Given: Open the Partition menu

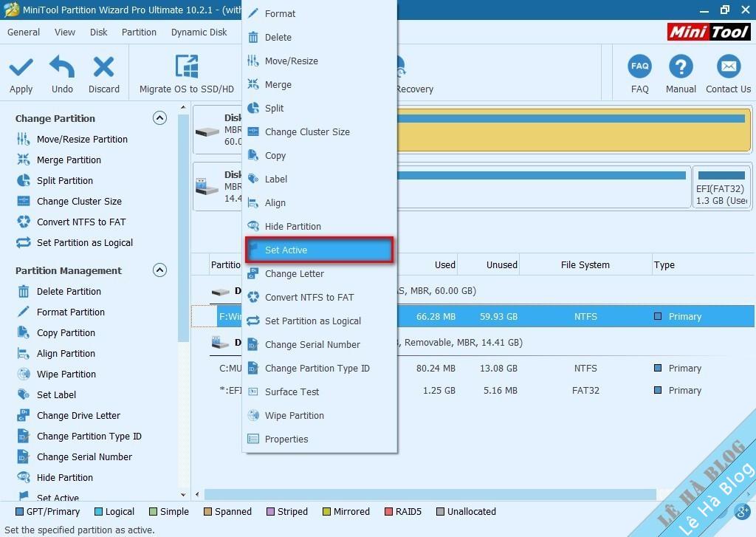Looking at the screenshot, I should [x=139, y=33].
